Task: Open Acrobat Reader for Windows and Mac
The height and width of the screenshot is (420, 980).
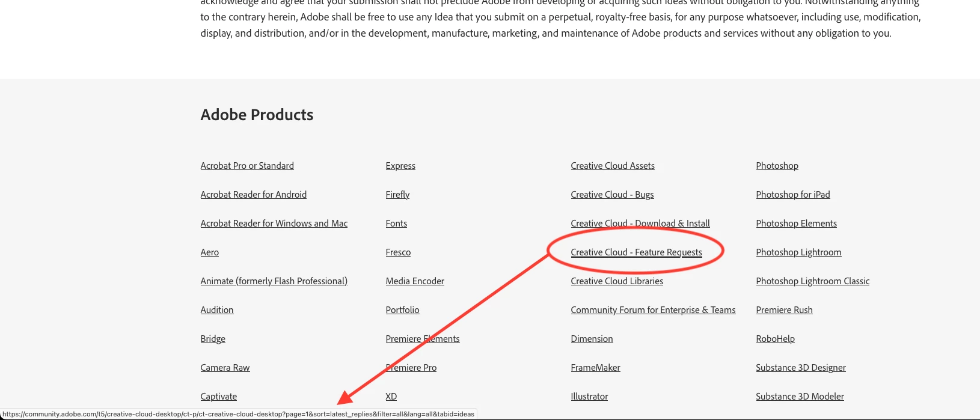Action: pos(274,224)
